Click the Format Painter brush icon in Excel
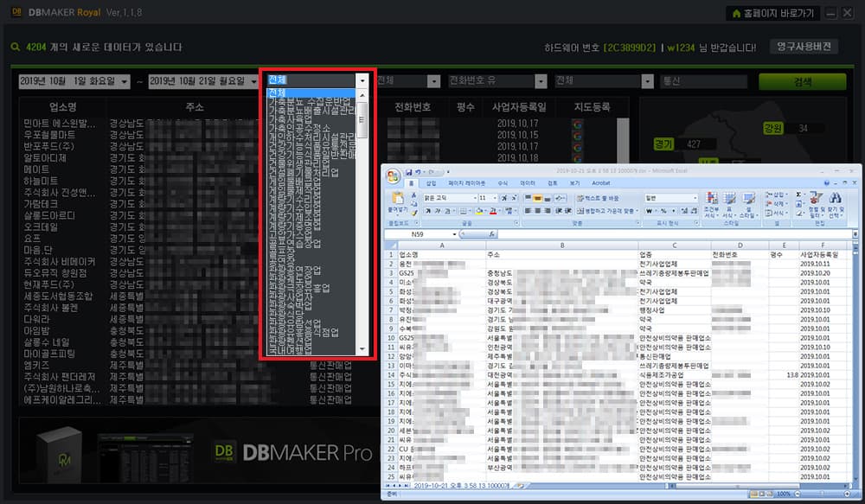 [413, 213]
